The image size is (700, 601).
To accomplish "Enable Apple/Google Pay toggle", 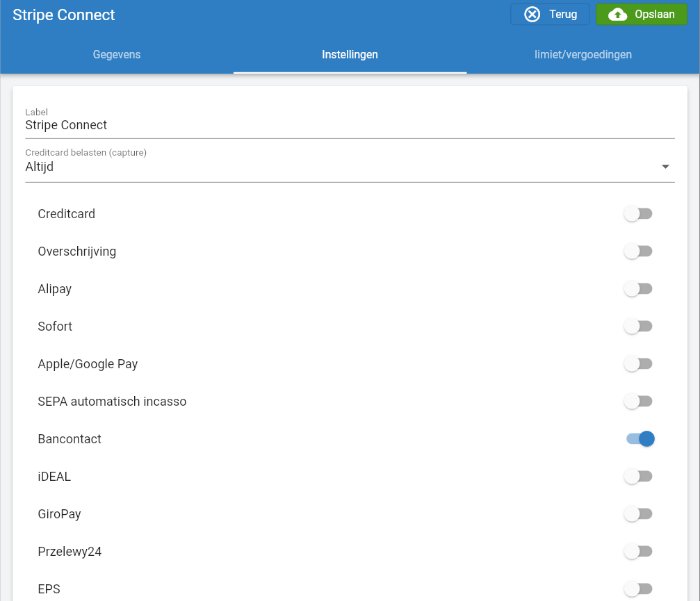I will point(638,363).
